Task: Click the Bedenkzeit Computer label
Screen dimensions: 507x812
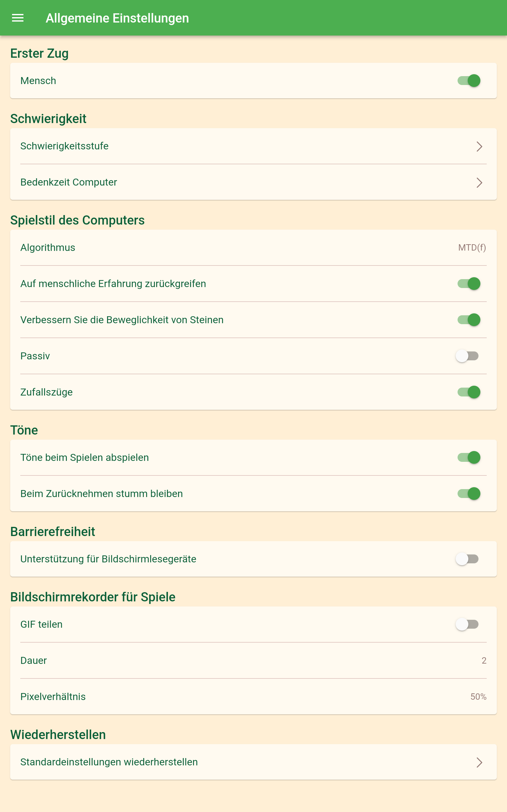Action: point(69,182)
